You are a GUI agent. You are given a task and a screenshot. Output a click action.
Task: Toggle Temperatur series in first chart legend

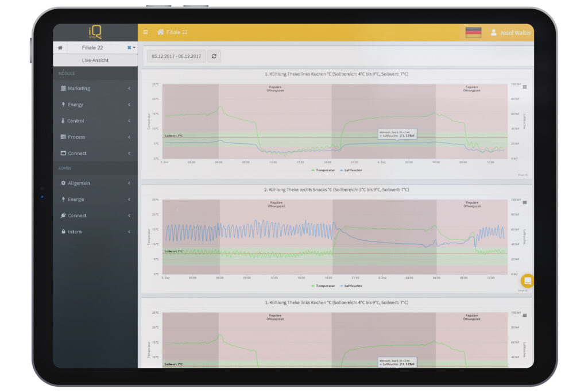(323, 170)
